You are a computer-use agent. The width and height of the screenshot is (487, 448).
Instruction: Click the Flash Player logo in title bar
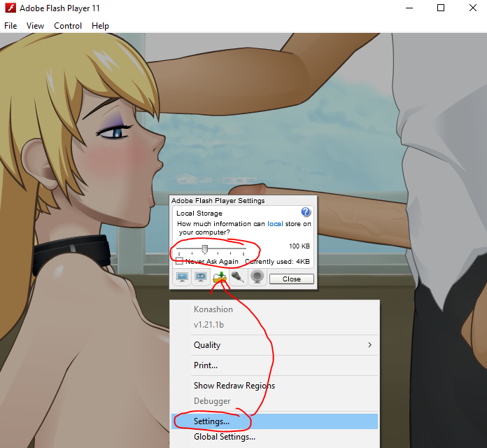point(10,8)
